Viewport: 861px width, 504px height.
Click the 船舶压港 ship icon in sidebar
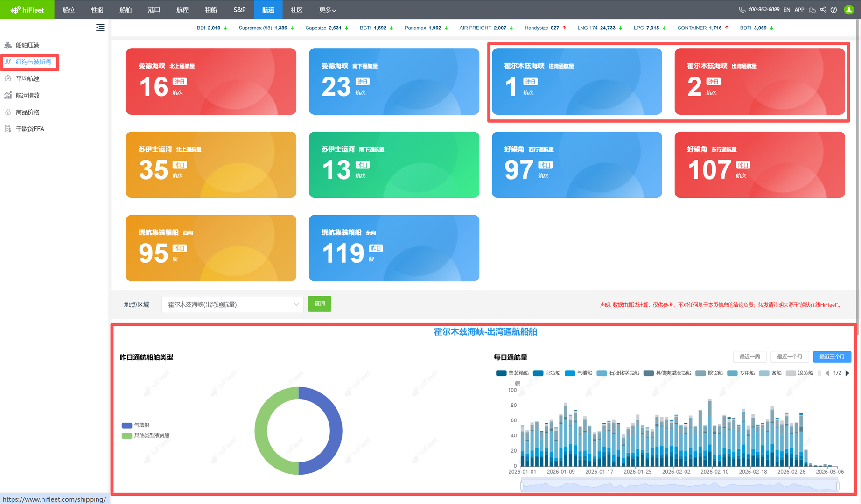tap(8, 45)
